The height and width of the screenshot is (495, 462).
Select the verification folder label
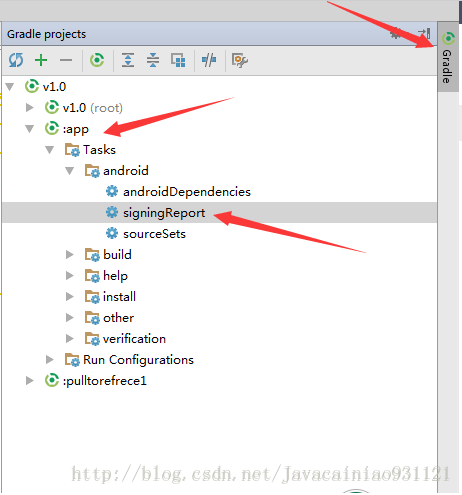pyautogui.click(x=134, y=339)
